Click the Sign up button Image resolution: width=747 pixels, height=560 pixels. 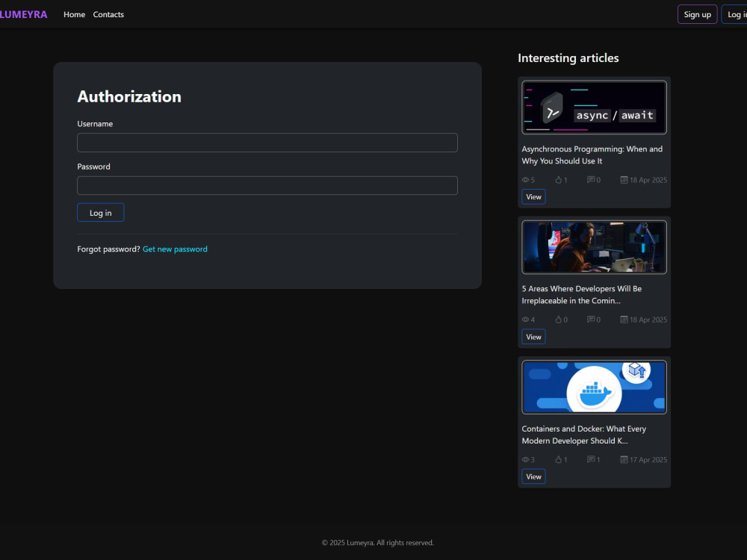697,14
